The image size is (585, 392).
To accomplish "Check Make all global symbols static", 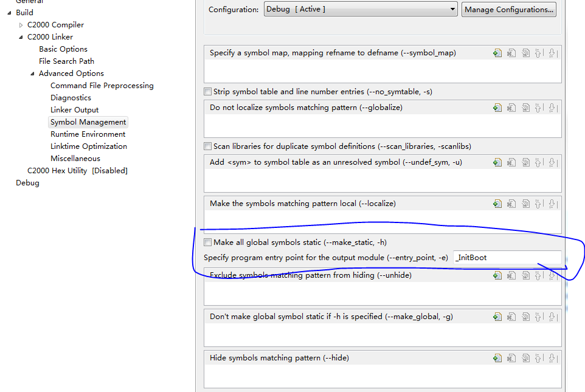I will [208, 242].
